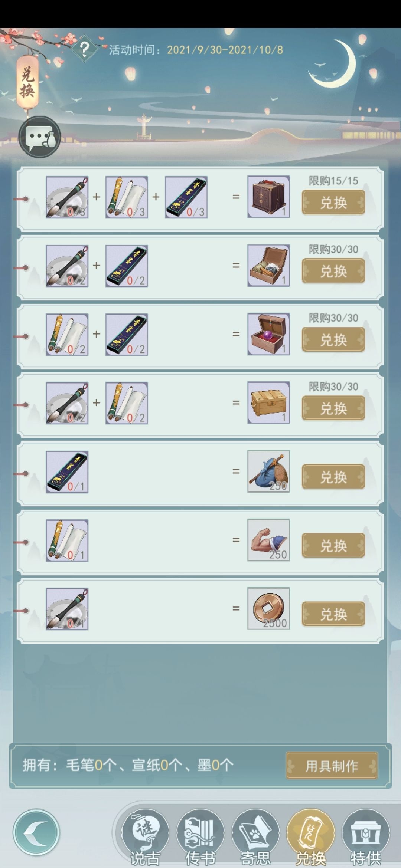This screenshot has height=868, width=401.
Task: Tap the purple orb treasure box icon
Action: pos(269,334)
